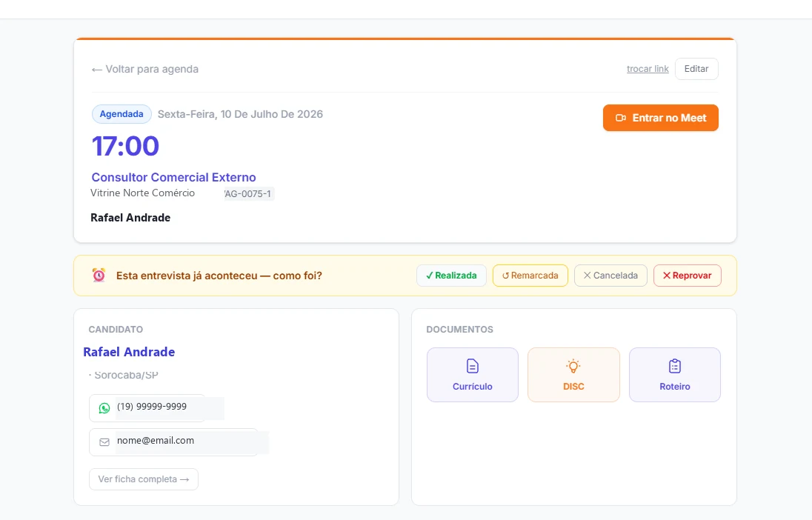Open the DISC lightbulb document
812x520 pixels.
[x=573, y=375]
